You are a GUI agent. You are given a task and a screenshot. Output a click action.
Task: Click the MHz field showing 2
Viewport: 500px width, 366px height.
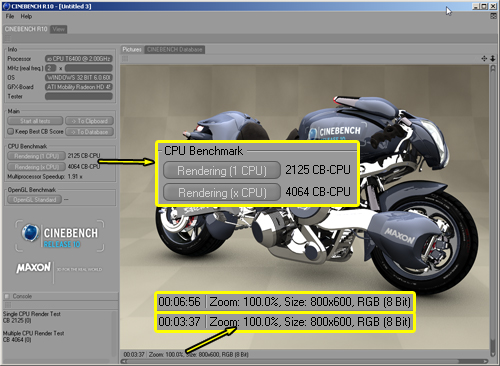[50, 68]
